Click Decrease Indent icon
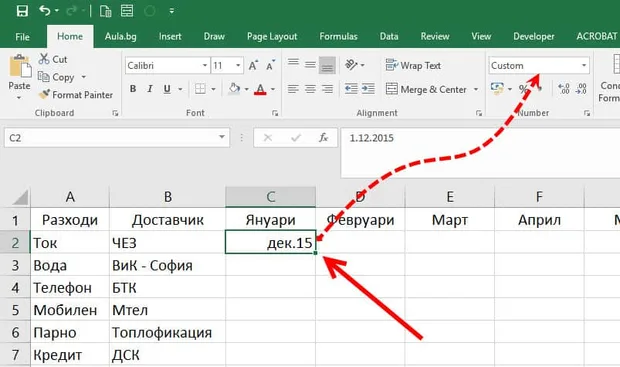 coord(351,89)
